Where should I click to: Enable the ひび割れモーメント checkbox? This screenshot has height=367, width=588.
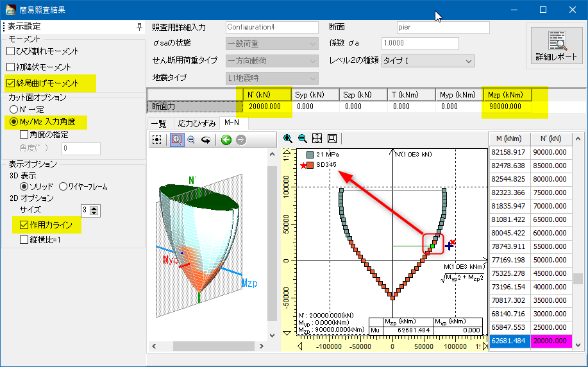[11, 51]
